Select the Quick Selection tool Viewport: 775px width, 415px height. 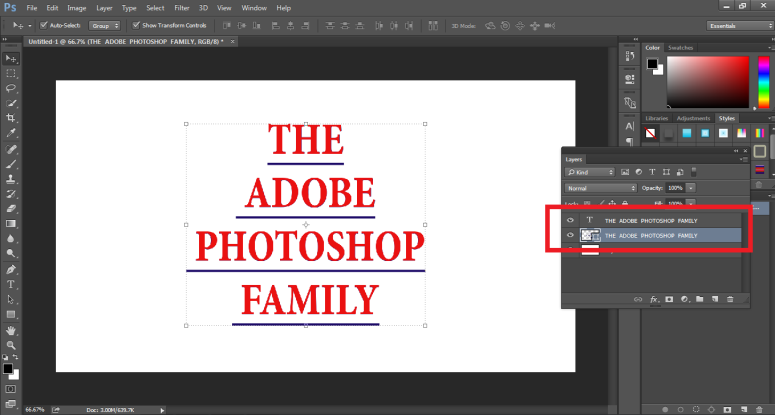point(11,103)
